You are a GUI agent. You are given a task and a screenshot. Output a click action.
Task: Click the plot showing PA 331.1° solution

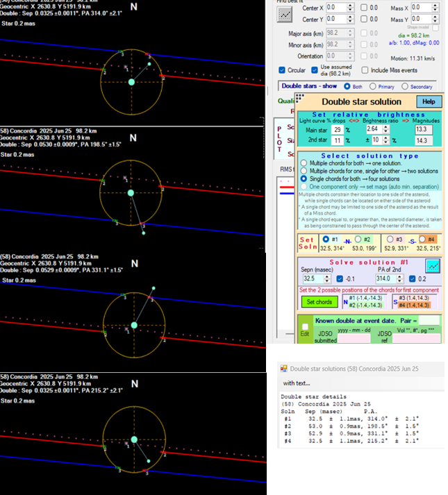click(133, 312)
